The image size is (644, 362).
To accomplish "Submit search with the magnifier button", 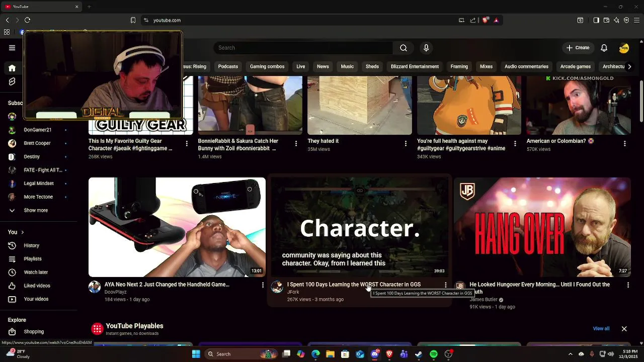I will [x=404, y=48].
